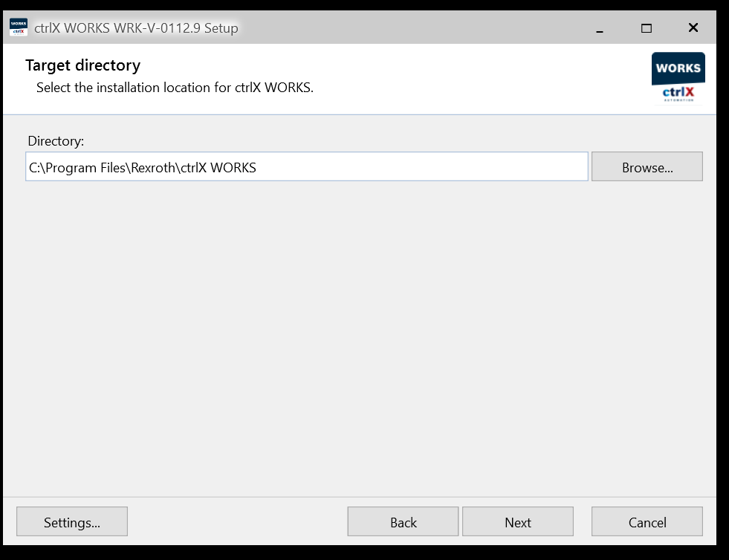
Task: Click the 'Directory:' label
Action: click(x=56, y=141)
